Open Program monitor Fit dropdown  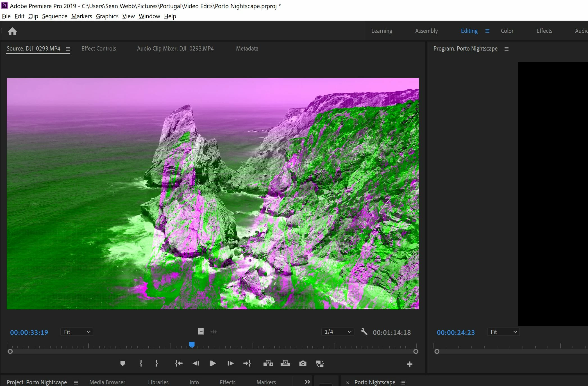[503, 332]
